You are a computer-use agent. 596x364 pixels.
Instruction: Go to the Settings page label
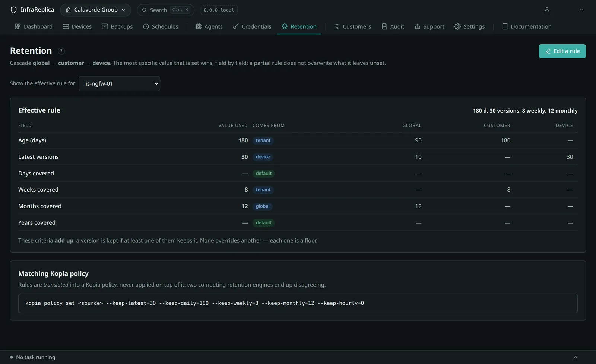tap(474, 26)
